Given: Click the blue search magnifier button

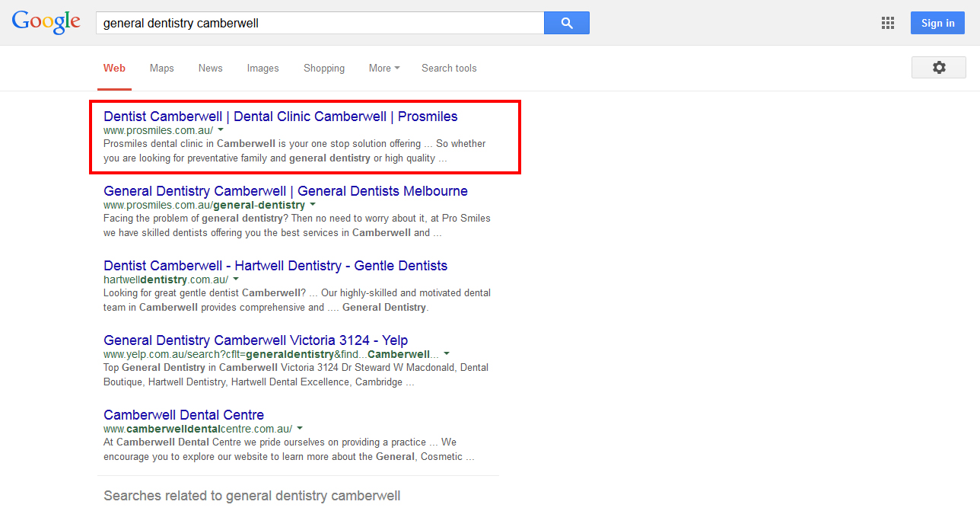Looking at the screenshot, I should [567, 23].
